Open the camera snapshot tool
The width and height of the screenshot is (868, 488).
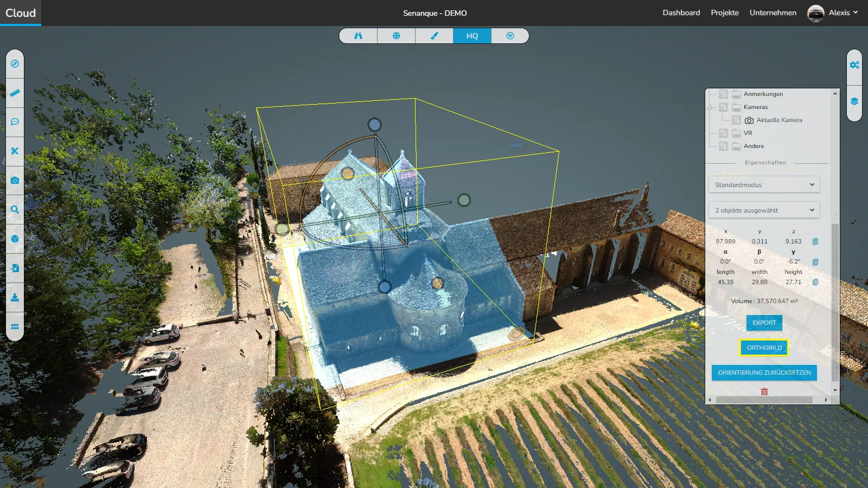(x=15, y=180)
